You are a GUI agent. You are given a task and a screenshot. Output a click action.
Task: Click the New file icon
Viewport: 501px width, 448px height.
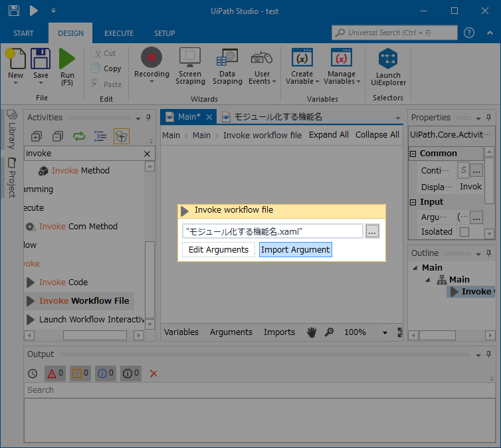click(x=15, y=58)
